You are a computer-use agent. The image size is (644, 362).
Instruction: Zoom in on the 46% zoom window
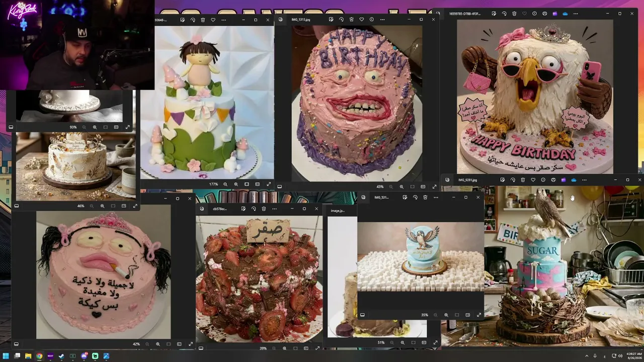pyautogui.click(x=102, y=206)
